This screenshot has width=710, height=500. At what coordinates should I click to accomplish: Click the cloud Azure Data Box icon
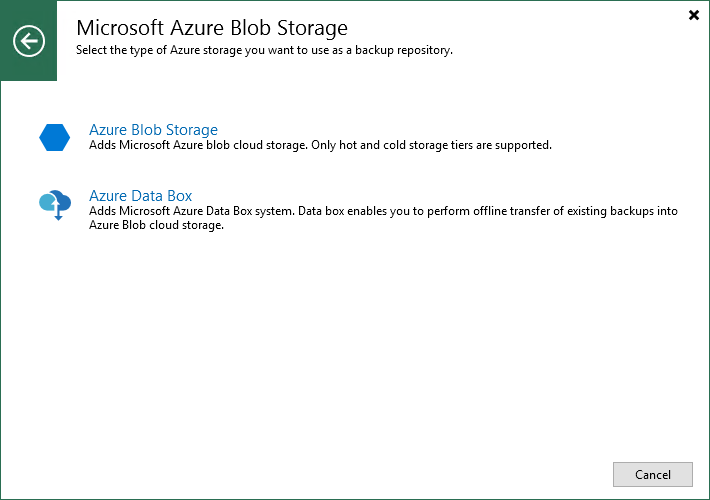click(54, 204)
